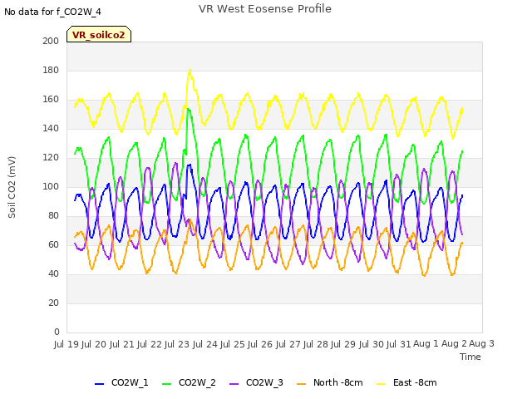The height and width of the screenshot is (399, 532).
Task: Click the Jul 30 x-axis date label
Action: click(x=371, y=344)
